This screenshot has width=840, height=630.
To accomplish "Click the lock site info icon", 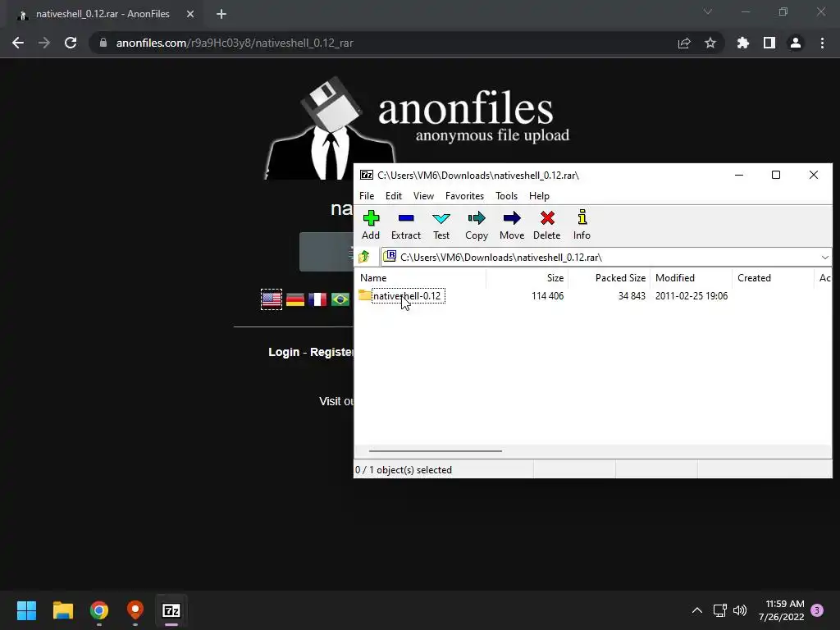I will pyautogui.click(x=103, y=43).
